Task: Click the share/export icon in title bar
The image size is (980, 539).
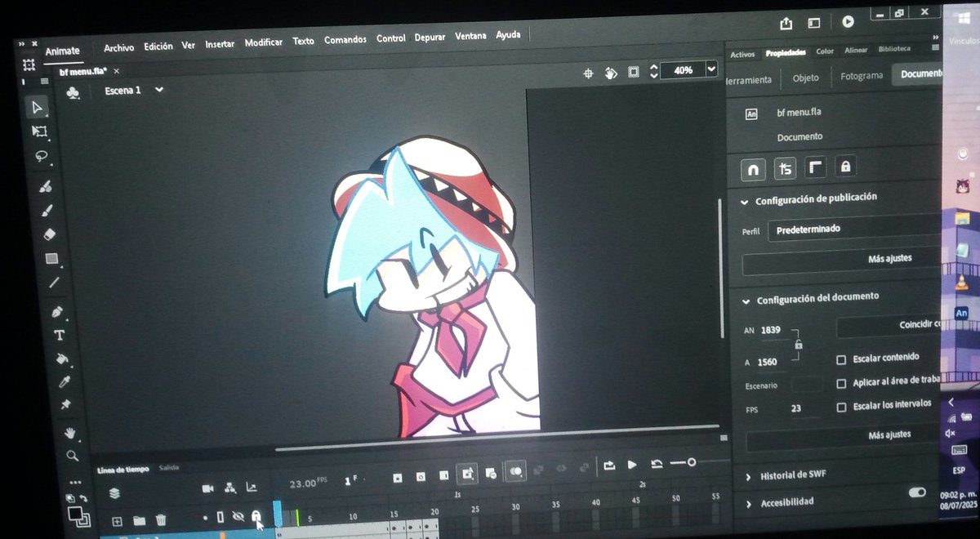Action: tap(786, 22)
